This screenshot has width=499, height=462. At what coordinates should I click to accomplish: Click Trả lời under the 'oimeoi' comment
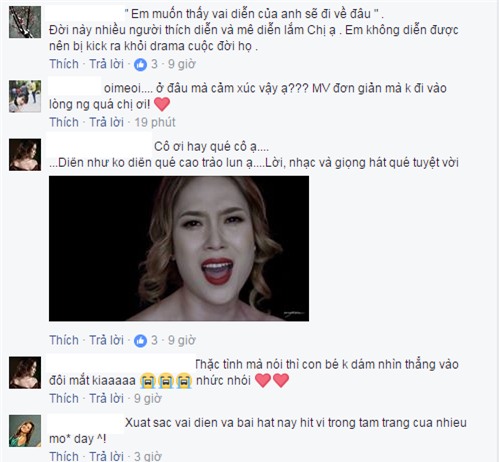click(107, 122)
